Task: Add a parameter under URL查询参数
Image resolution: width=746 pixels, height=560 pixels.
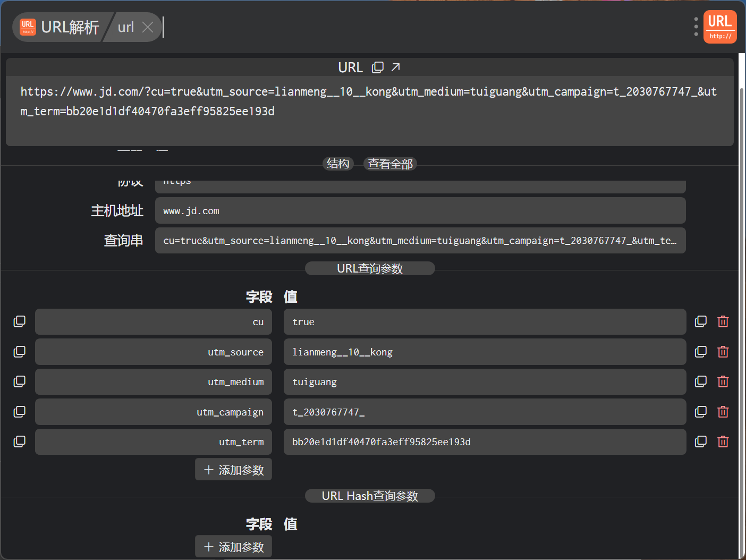Action: coord(233,470)
